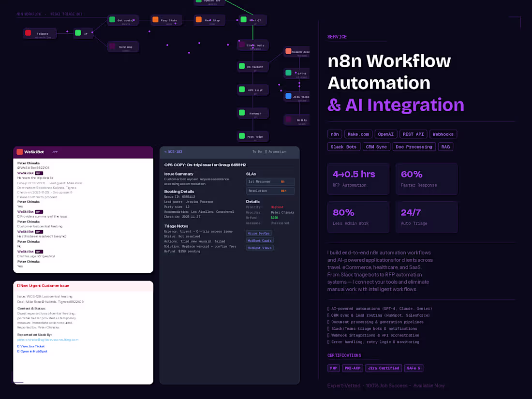532x399 pixels.
Task: Click the 60% Faster Response metric card
Action: [x=426, y=179]
